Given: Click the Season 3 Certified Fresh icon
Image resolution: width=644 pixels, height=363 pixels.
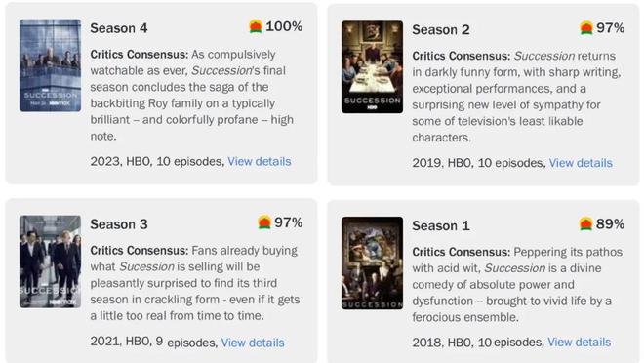Looking at the screenshot, I should coord(264,222).
